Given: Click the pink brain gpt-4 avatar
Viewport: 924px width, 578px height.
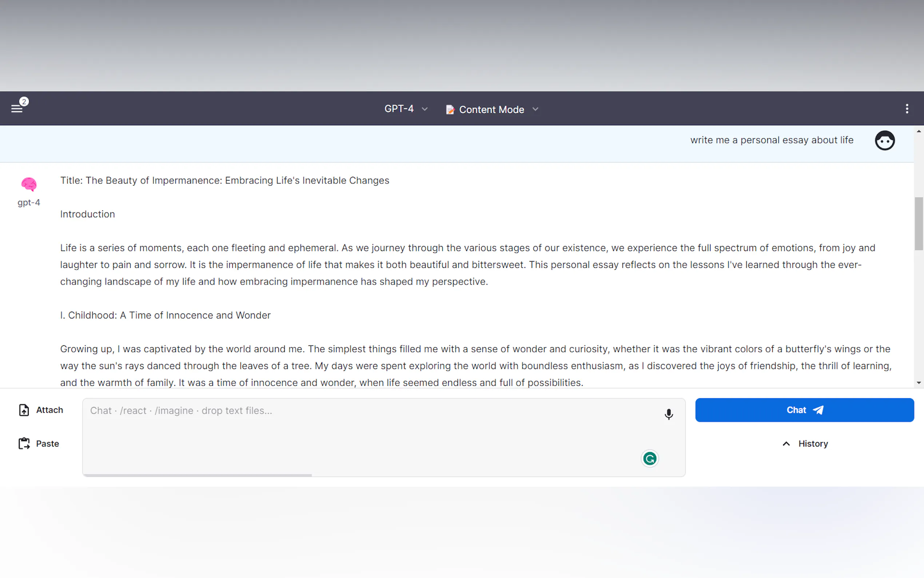Looking at the screenshot, I should pyautogui.click(x=29, y=184).
